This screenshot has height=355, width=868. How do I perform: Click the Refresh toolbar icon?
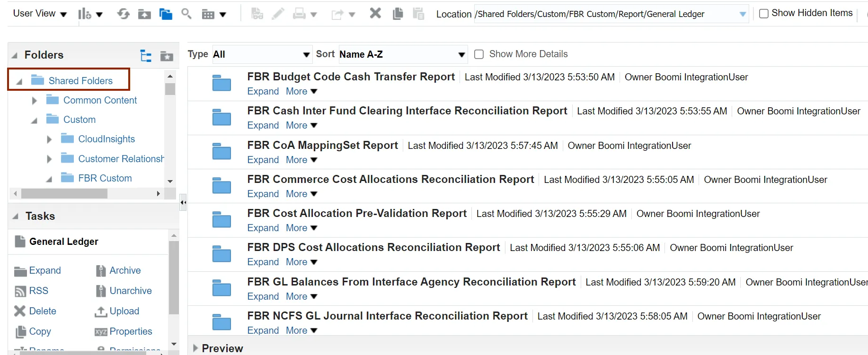click(x=124, y=14)
